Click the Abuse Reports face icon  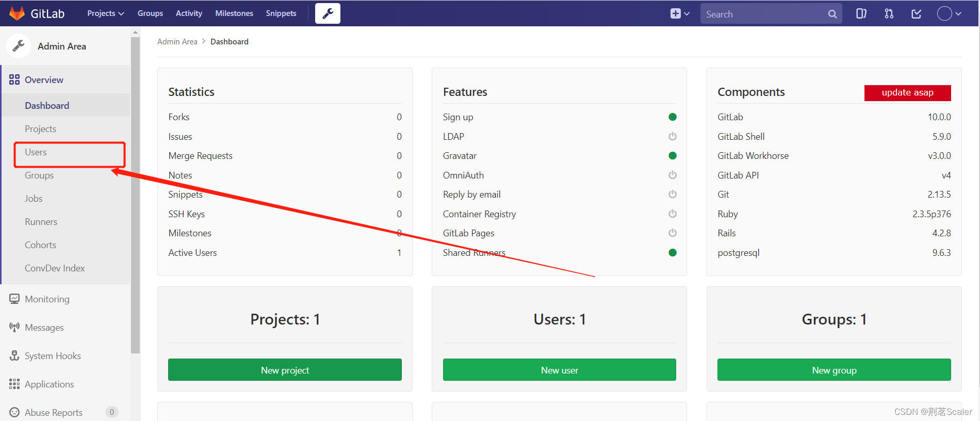click(14, 412)
